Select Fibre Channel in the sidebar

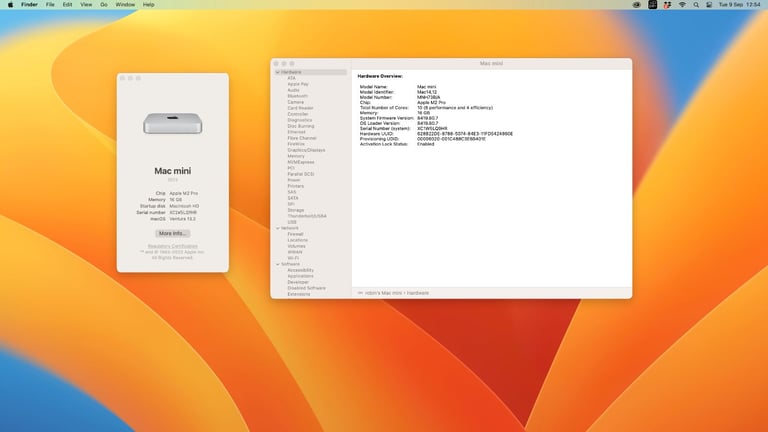coord(302,138)
